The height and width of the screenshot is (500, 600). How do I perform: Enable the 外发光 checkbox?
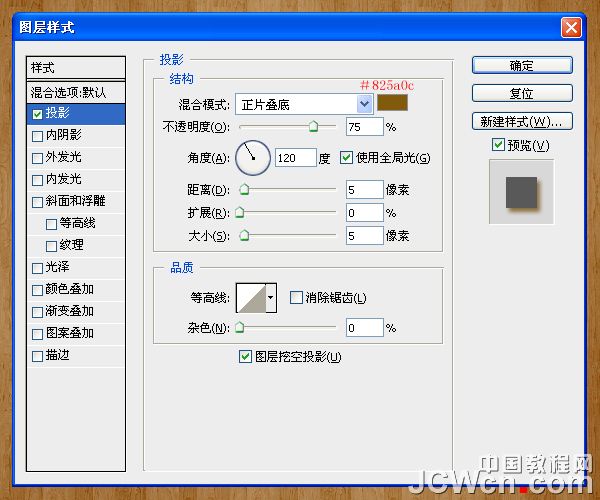38,158
